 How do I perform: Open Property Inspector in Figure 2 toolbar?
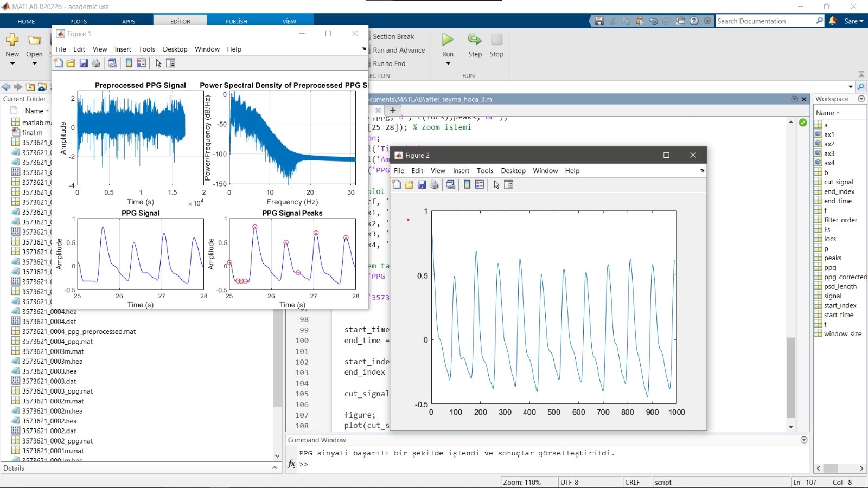509,185
